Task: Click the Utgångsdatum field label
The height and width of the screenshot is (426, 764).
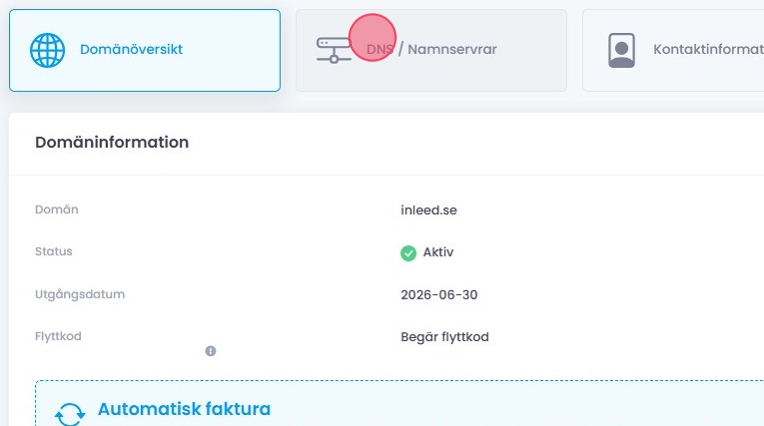Action: [x=79, y=295]
